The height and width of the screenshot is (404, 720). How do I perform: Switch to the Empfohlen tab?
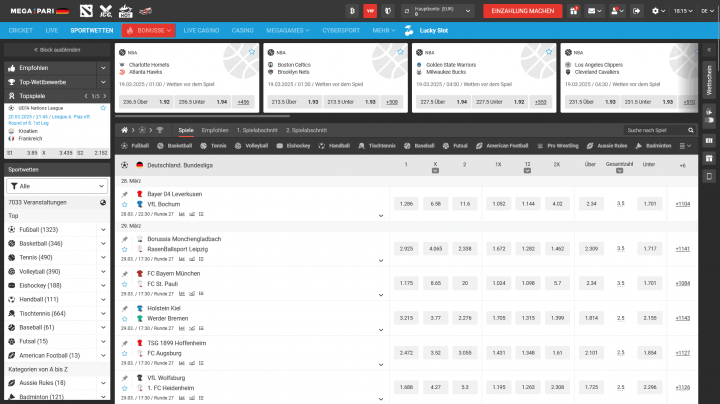(215, 130)
